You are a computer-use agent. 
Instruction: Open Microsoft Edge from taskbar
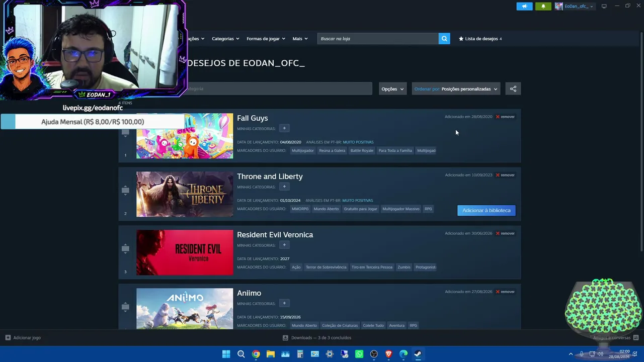[x=404, y=354]
